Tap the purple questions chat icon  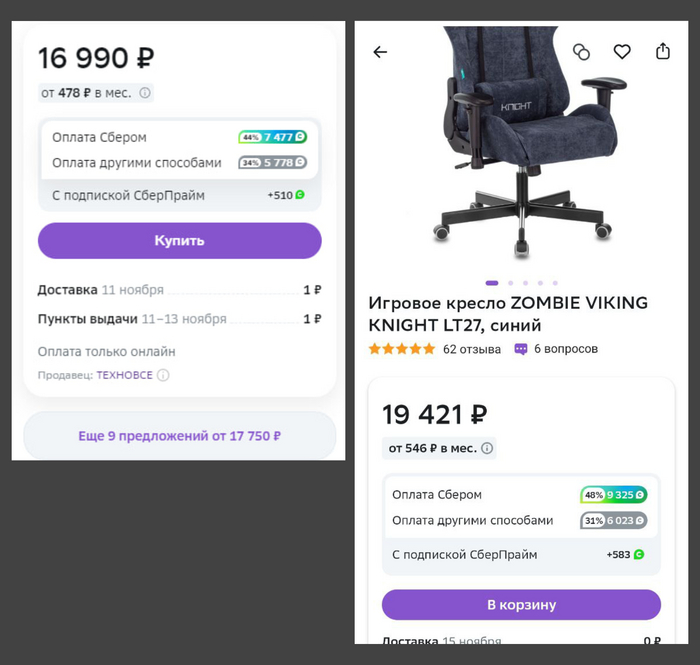[x=521, y=349]
